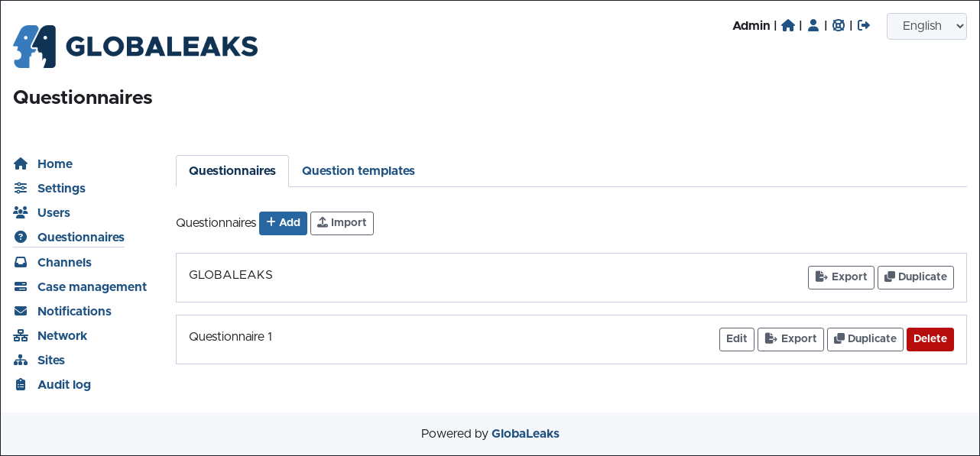Open user preferences via person icon

[x=813, y=25]
